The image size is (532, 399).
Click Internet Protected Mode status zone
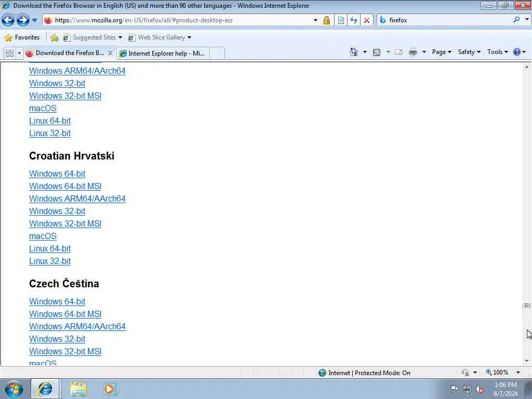point(364,373)
